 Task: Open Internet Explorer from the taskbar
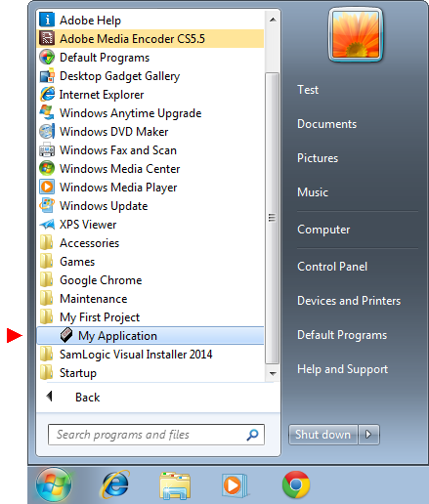[x=115, y=484]
